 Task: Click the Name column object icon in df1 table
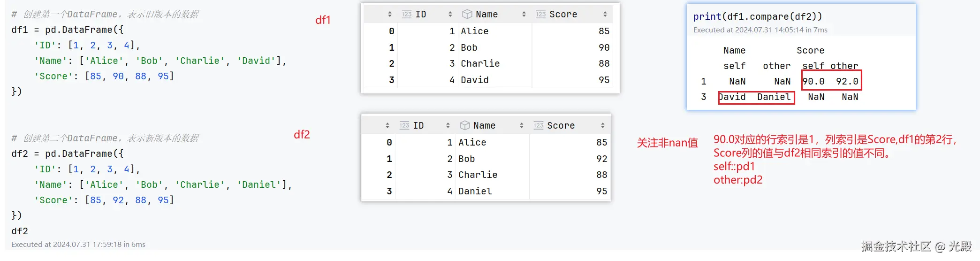click(467, 15)
